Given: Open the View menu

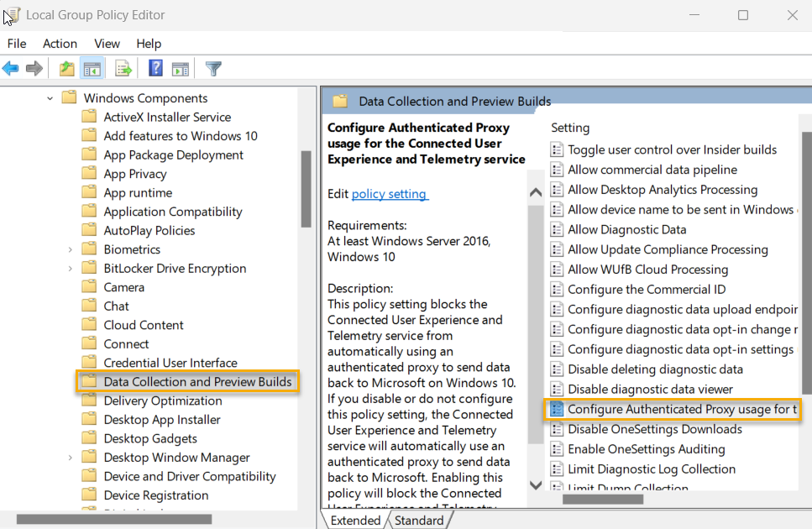Looking at the screenshot, I should pyautogui.click(x=107, y=44).
